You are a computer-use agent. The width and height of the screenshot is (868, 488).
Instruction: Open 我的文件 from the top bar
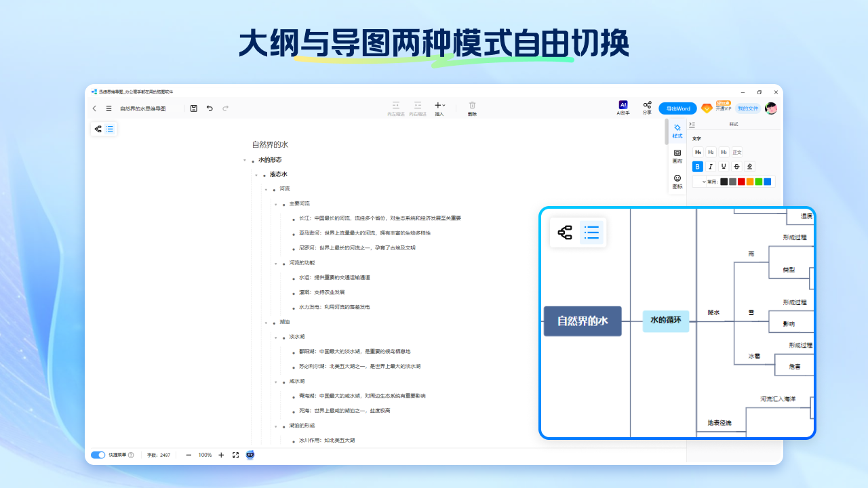(749, 108)
